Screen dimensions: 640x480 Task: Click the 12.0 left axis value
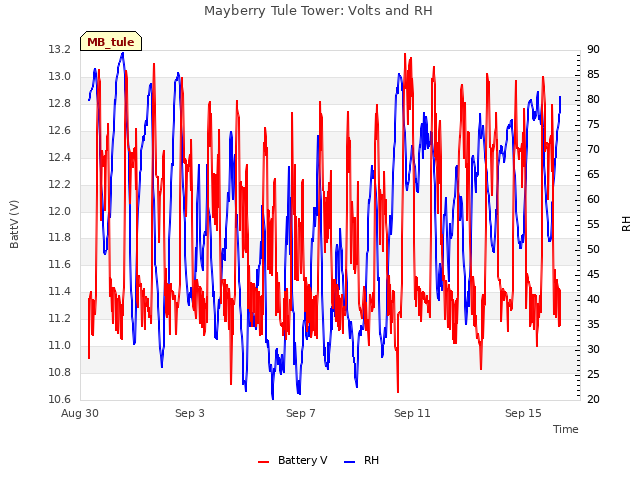60,211
